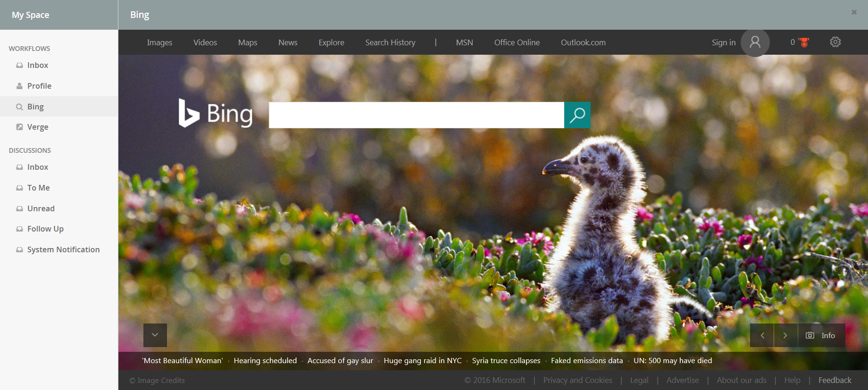868x390 pixels.
Task: Open image Info camera button
Action: pos(821,335)
